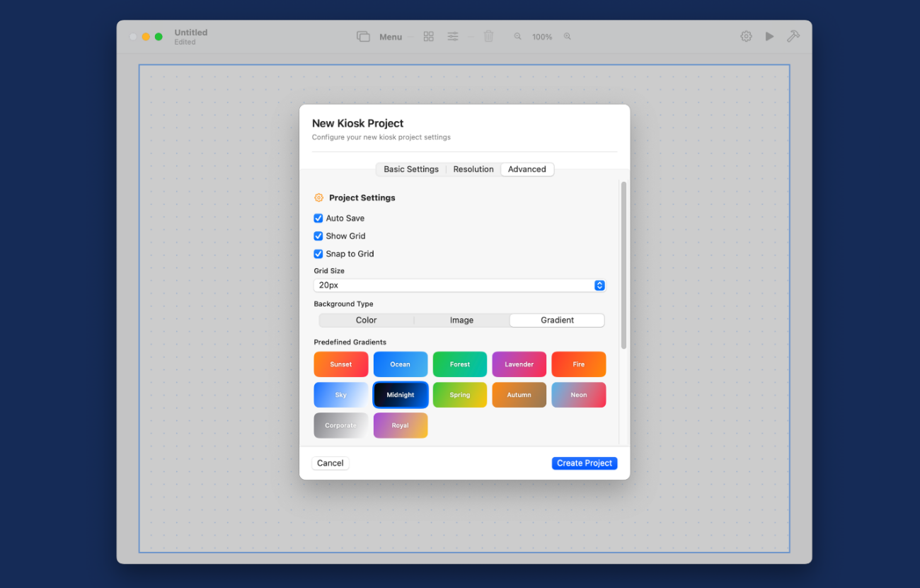Click the zoom in magnifier icon
Screen dimensions: 920x588
click(568, 37)
